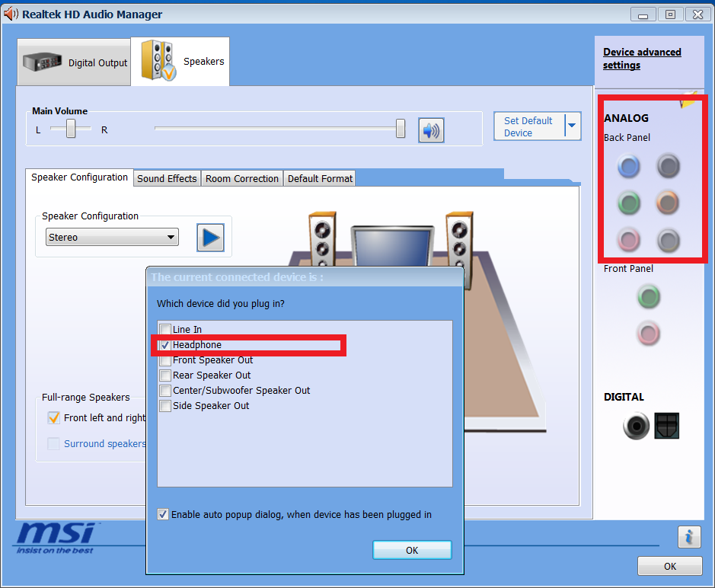Viewport: 715px width, 588px height.
Task: Click the main window OK button
Action: (x=670, y=566)
